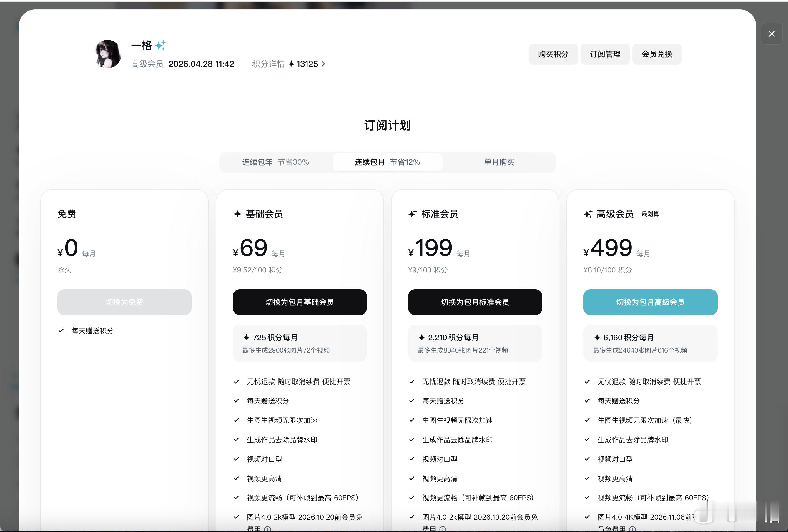Click 切换为包月标准会员 on the standard card
The width and height of the screenshot is (788, 532).
(474, 302)
